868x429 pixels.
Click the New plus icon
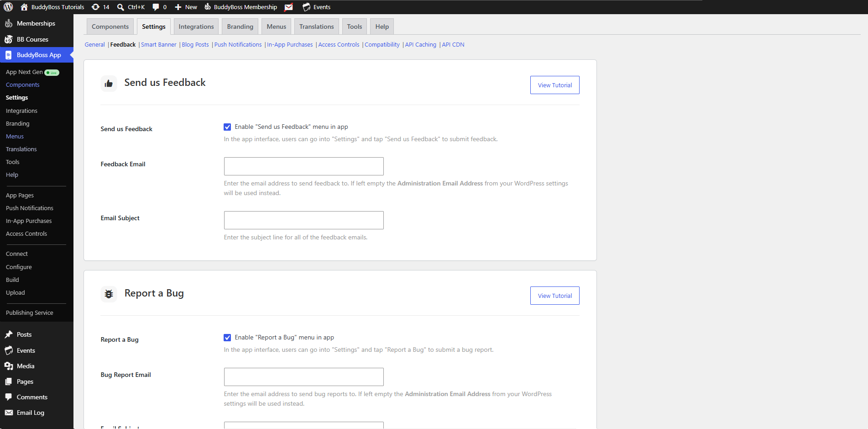tap(178, 7)
